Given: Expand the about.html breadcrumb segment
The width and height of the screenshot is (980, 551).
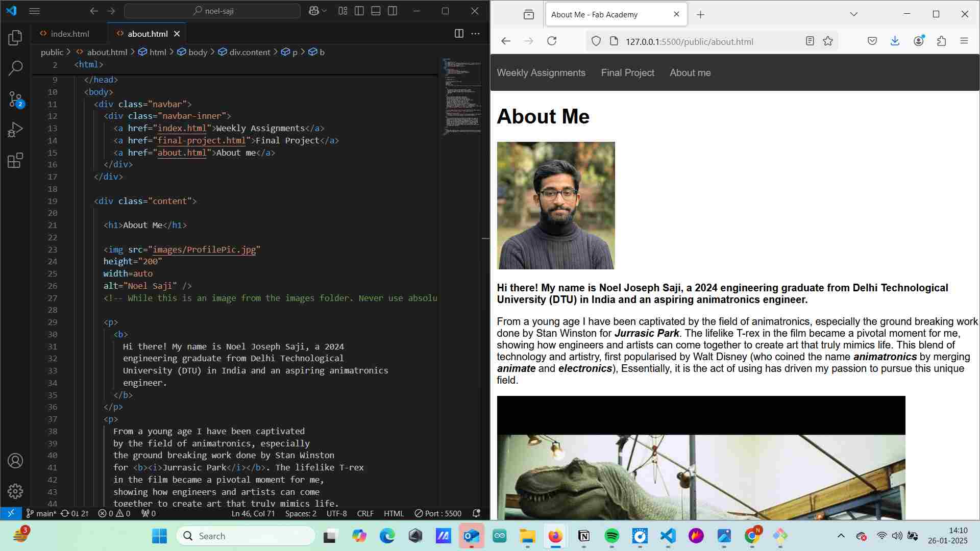Looking at the screenshot, I should click(x=102, y=52).
